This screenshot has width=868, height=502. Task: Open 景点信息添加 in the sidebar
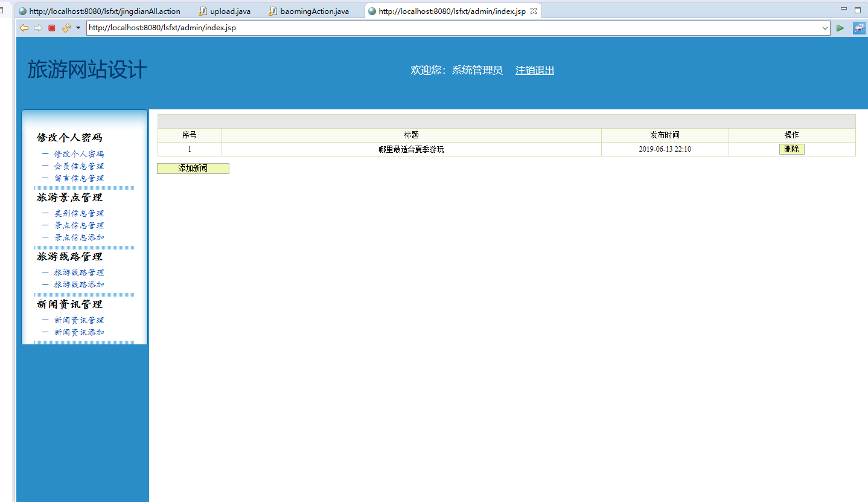79,237
